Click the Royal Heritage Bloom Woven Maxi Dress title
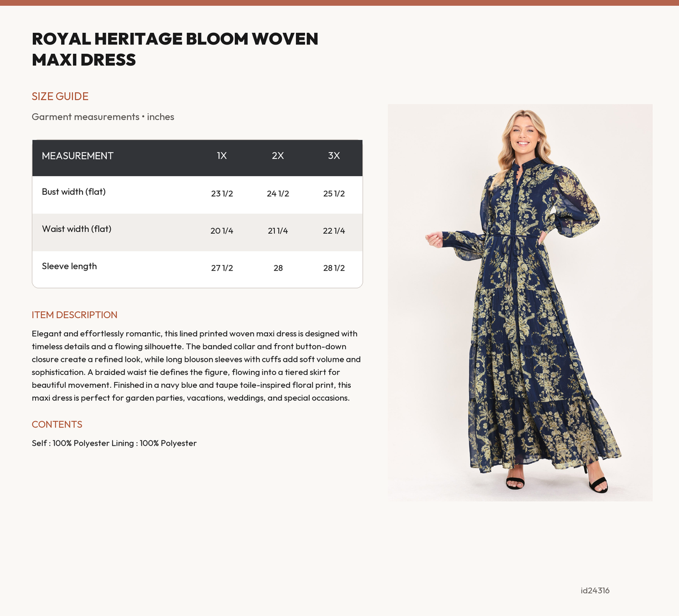Image resolution: width=679 pixels, height=616 pixels. 175,49
